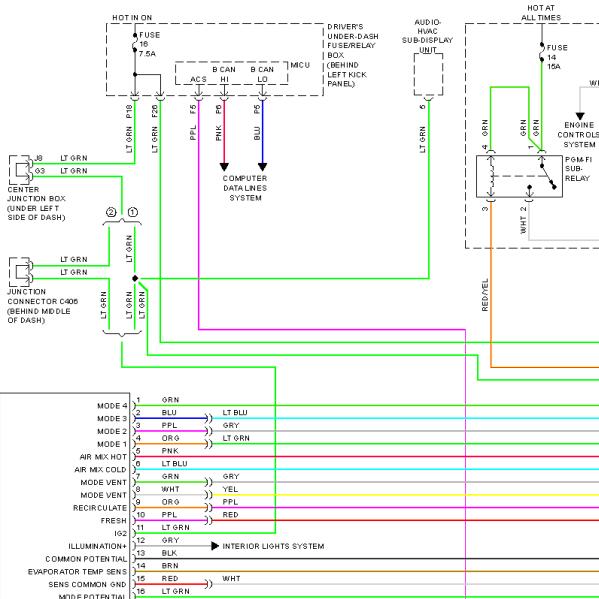Click the circled number 1 marker
The height and width of the screenshot is (599, 599).
[x=133, y=212]
